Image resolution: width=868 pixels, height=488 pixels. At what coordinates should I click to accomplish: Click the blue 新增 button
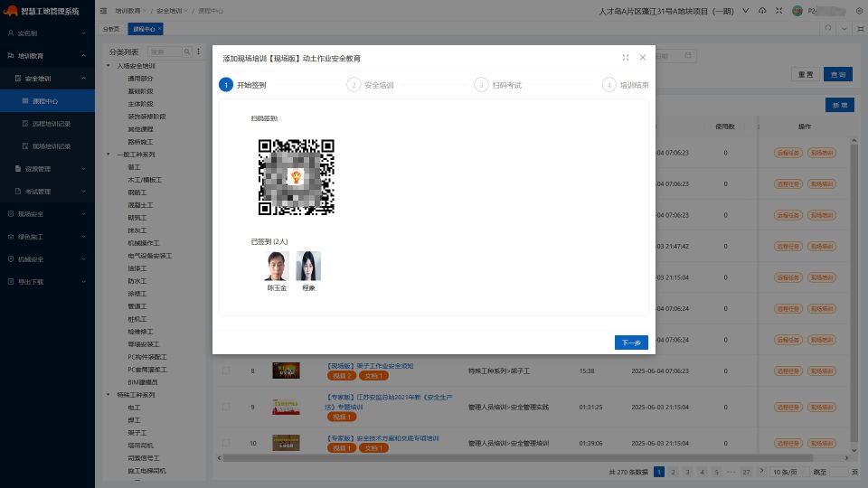[x=840, y=105]
